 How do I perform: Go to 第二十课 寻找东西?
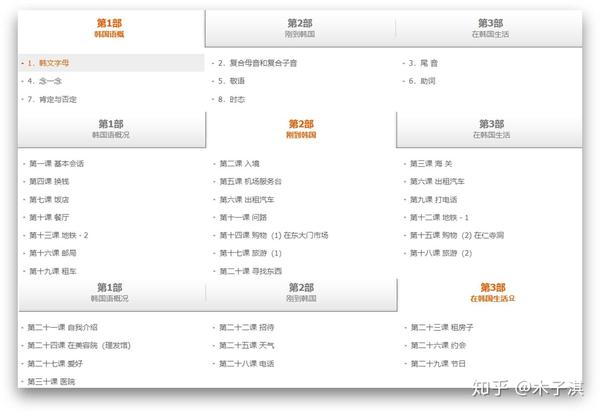click(x=251, y=271)
